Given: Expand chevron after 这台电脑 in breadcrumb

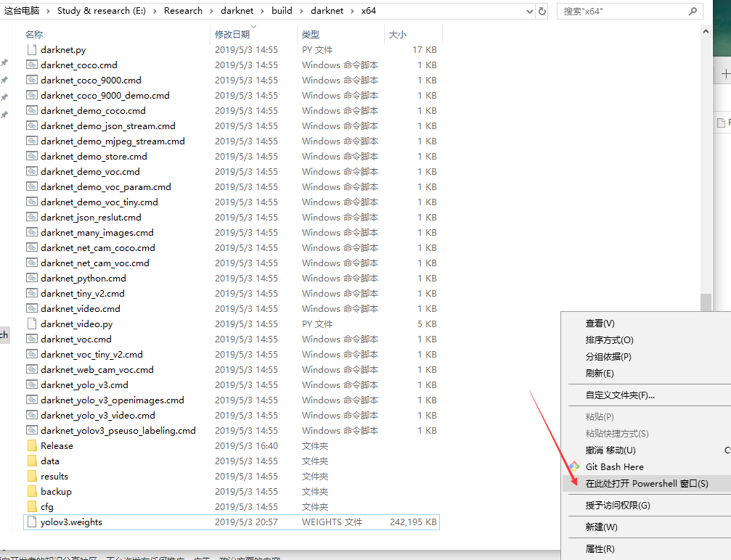Looking at the screenshot, I should (48, 11).
